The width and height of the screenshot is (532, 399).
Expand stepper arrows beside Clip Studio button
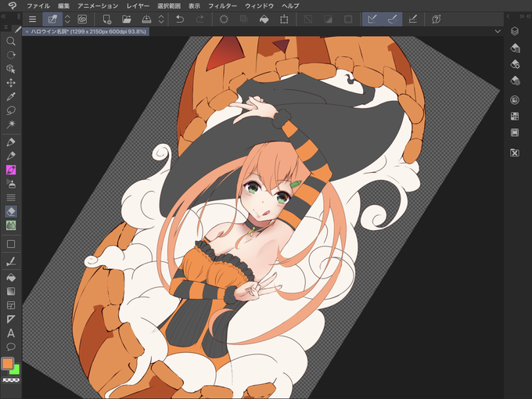(67, 20)
